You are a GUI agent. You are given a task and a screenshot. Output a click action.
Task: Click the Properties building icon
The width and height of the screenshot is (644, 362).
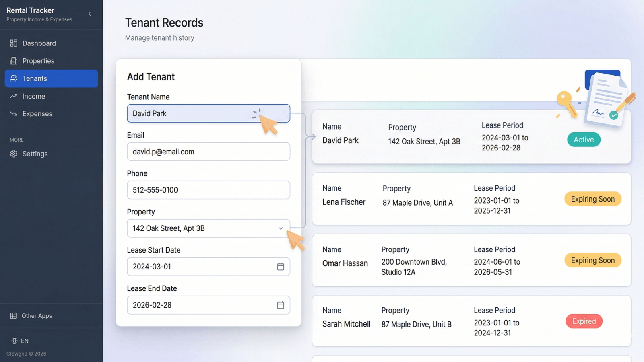point(14,61)
